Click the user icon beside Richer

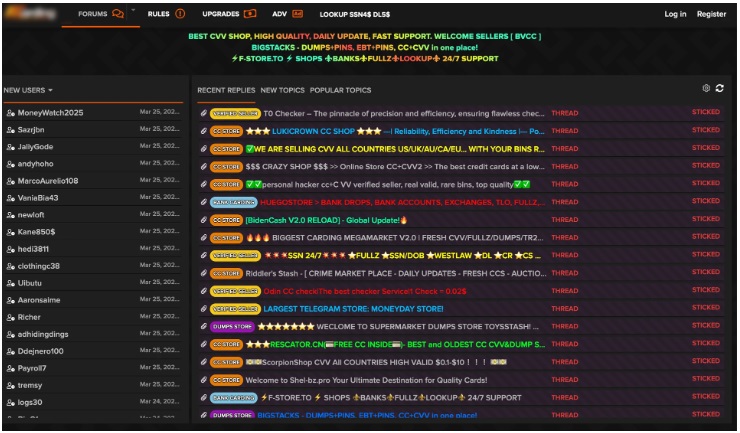click(10, 317)
